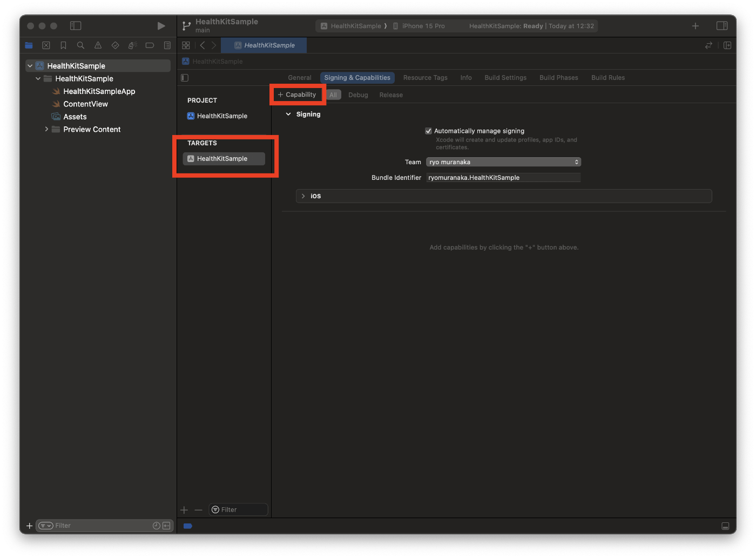Screen dimensions: 756x558
Task: Click the blue breakpoint tag in bottom bar
Action: (188, 526)
